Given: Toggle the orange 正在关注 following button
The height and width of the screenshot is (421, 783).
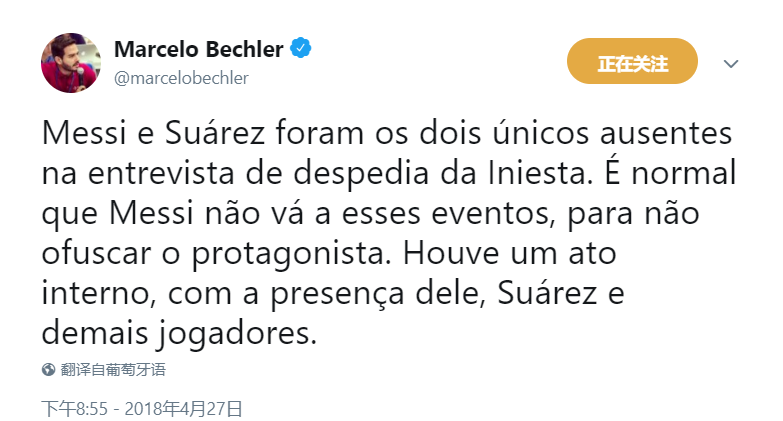Looking at the screenshot, I should coord(632,61).
